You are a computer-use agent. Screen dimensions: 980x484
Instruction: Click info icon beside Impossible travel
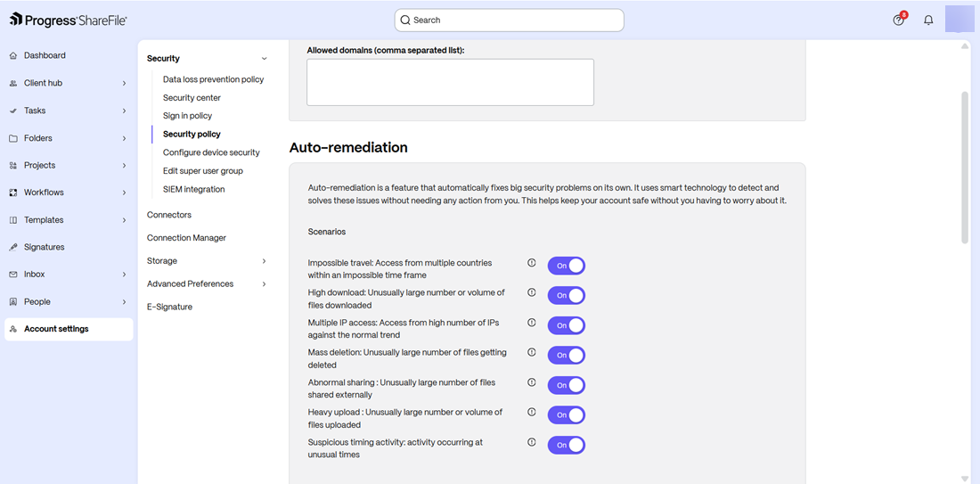(x=532, y=263)
